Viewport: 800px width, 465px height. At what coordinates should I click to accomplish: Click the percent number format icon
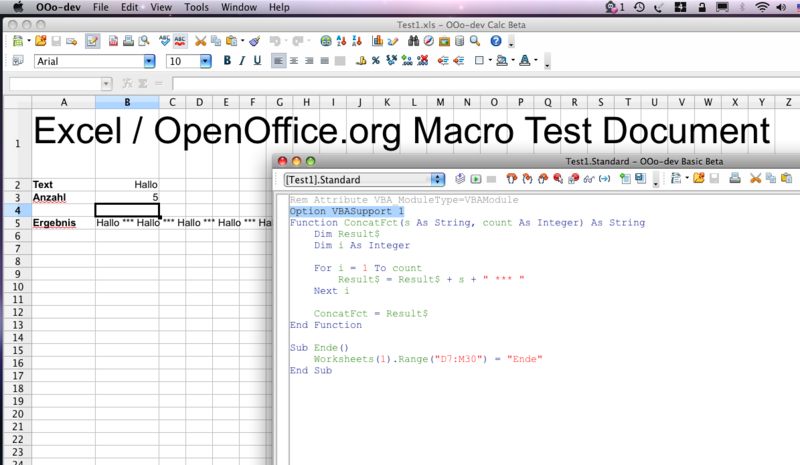pyautogui.click(x=376, y=61)
